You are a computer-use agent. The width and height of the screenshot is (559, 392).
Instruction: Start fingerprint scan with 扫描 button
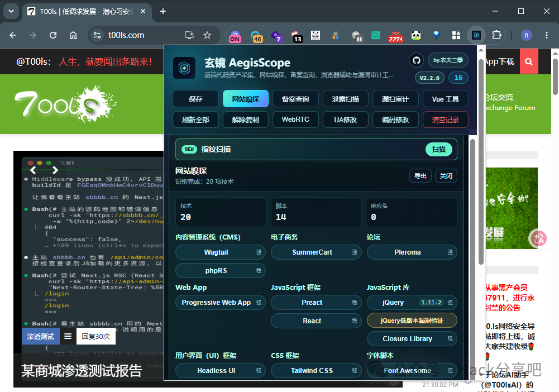(439, 149)
